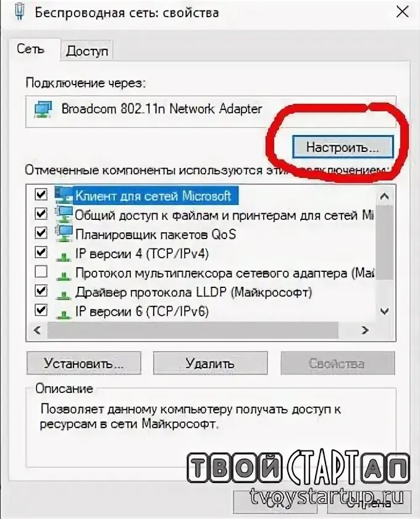Uncheck IP версии 6 (TCP/IPv6) checkbox

click(41, 310)
